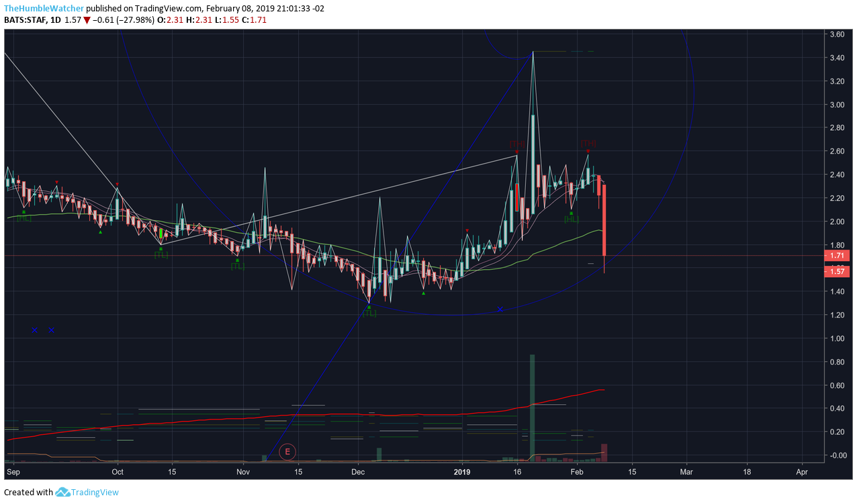Click the earnings E marker on time axis

[287, 452]
